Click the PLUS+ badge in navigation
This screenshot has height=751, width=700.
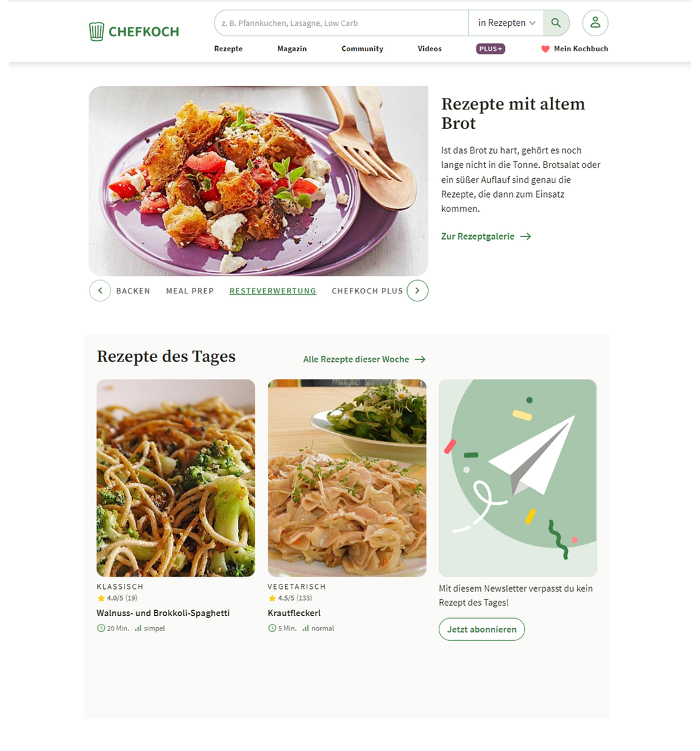coord(490,49)
